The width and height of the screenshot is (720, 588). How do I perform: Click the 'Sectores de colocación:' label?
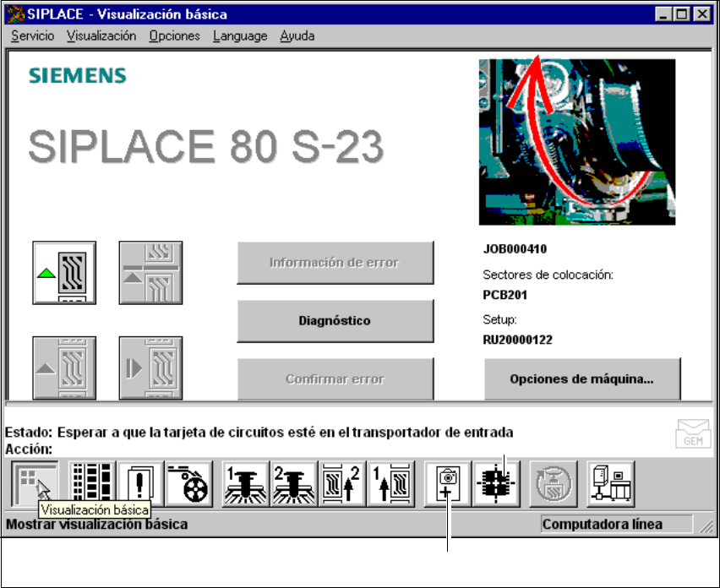point(548,275)
